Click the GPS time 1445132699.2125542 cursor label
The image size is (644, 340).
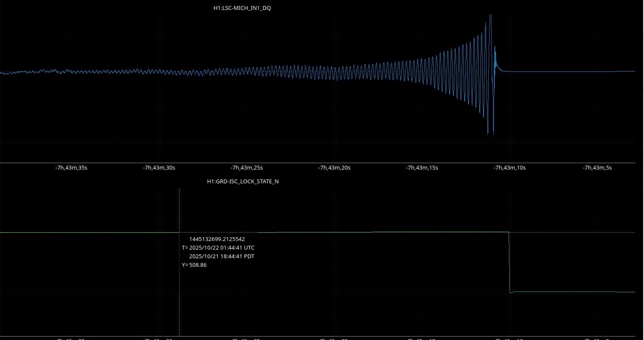(217, 239)
